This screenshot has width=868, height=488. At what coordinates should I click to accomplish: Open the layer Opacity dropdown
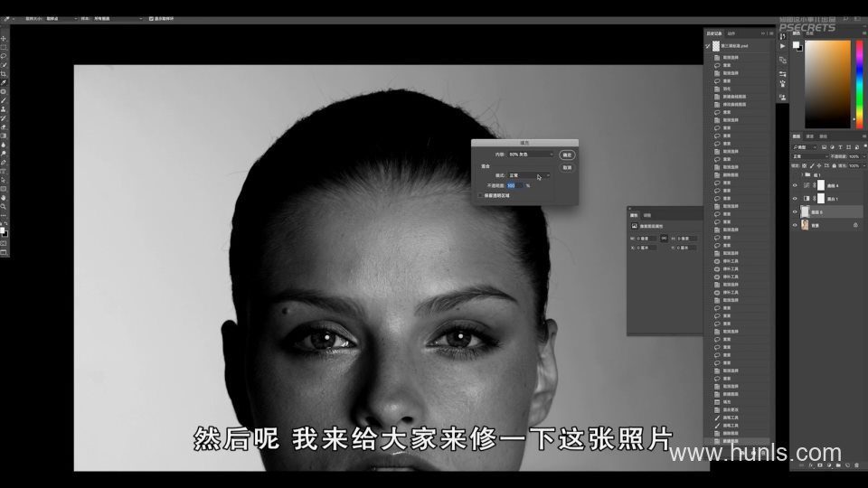(x=864, y=156)
